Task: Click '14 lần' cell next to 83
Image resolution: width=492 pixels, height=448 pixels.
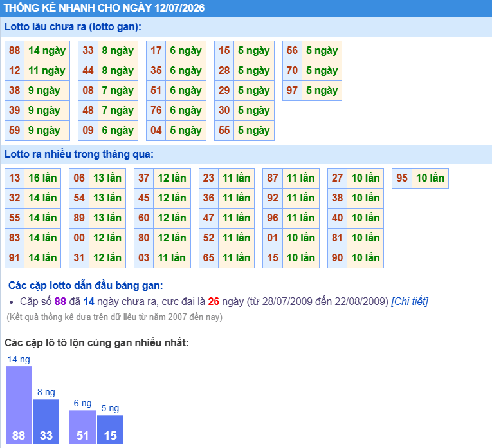Action: click(x=42, y=238)
